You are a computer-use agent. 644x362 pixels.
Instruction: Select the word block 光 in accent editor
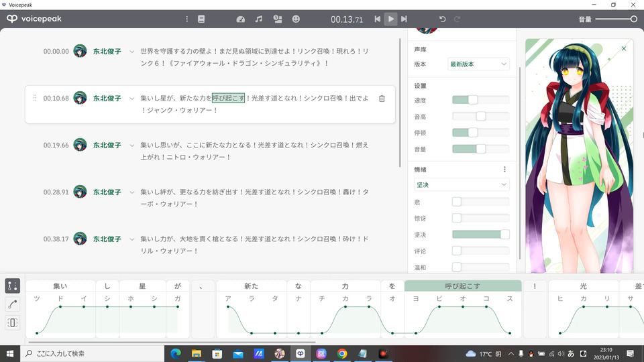pyautogui.click(x=583, y=286)
